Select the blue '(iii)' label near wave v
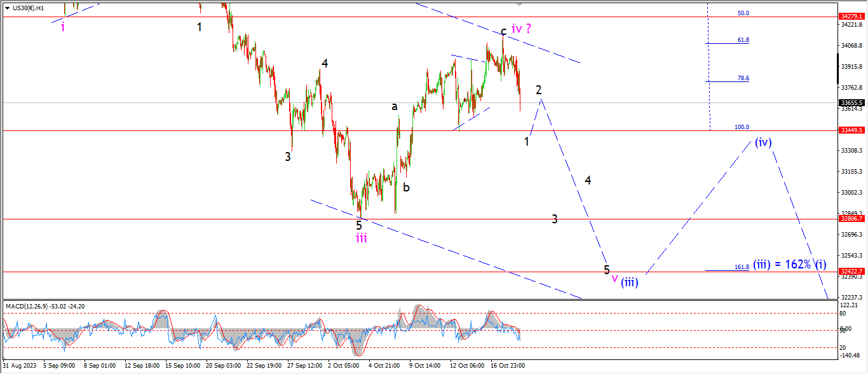The width and height of the screenshot is (868, 374). pyautogui.click(x=629, y=282)
